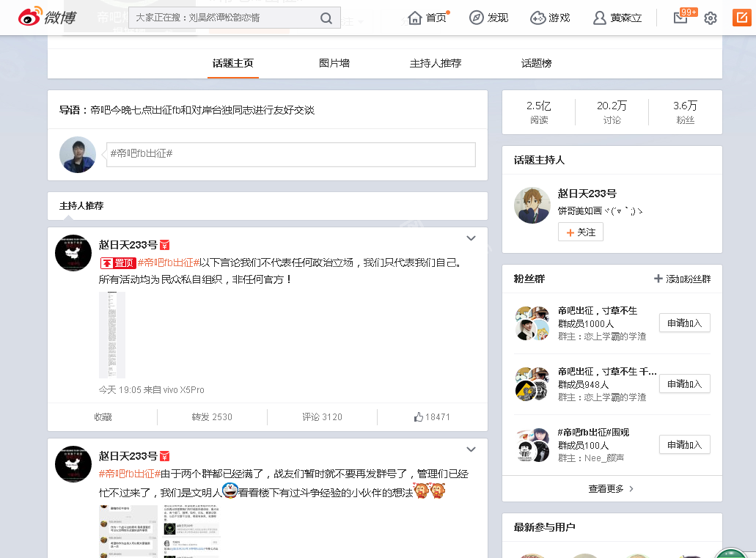Click your avatar beside the post input
The height and width of the screenshot is (558, 756).
(x=78, y=155)
